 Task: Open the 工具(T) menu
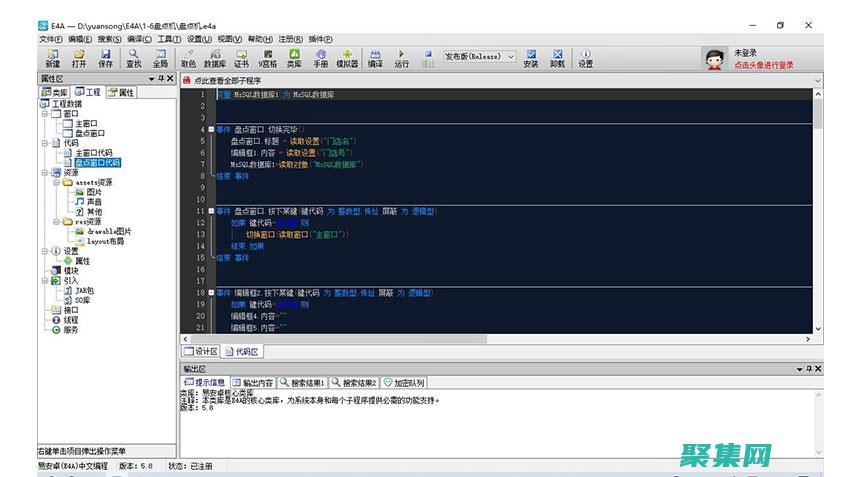click(x=170, y=38)
